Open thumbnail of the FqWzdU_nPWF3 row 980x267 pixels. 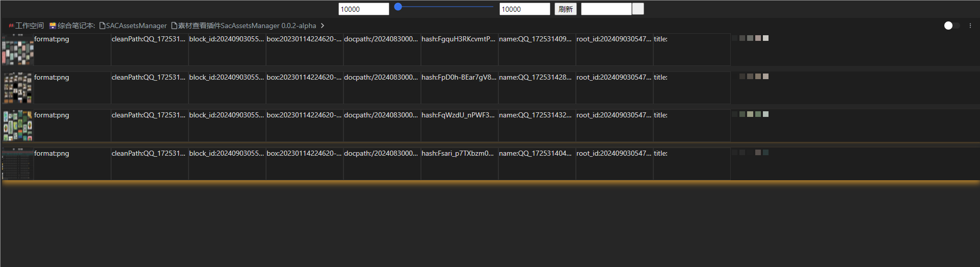[18, 126]
